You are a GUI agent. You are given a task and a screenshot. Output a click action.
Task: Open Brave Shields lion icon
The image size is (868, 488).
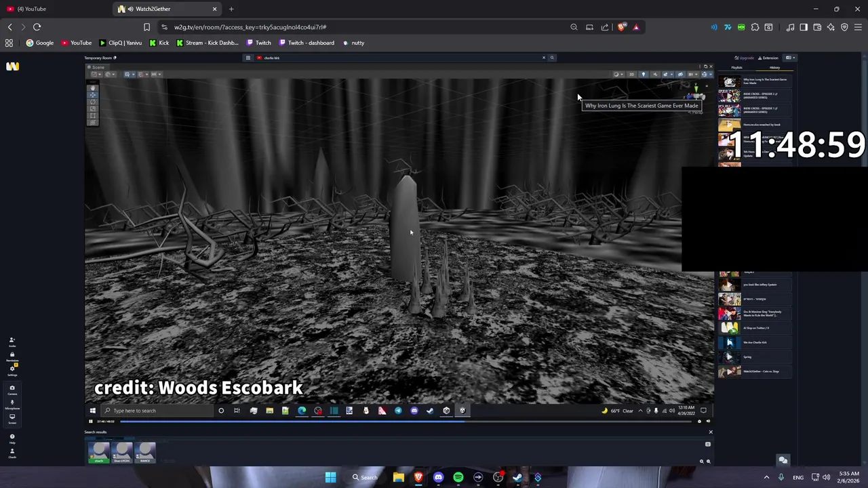point(621,27)
